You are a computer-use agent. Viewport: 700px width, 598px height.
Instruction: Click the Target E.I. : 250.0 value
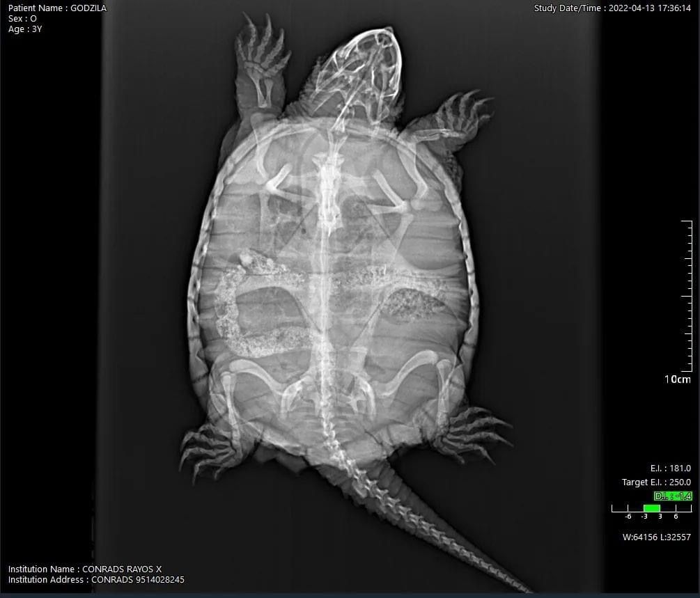656,482
